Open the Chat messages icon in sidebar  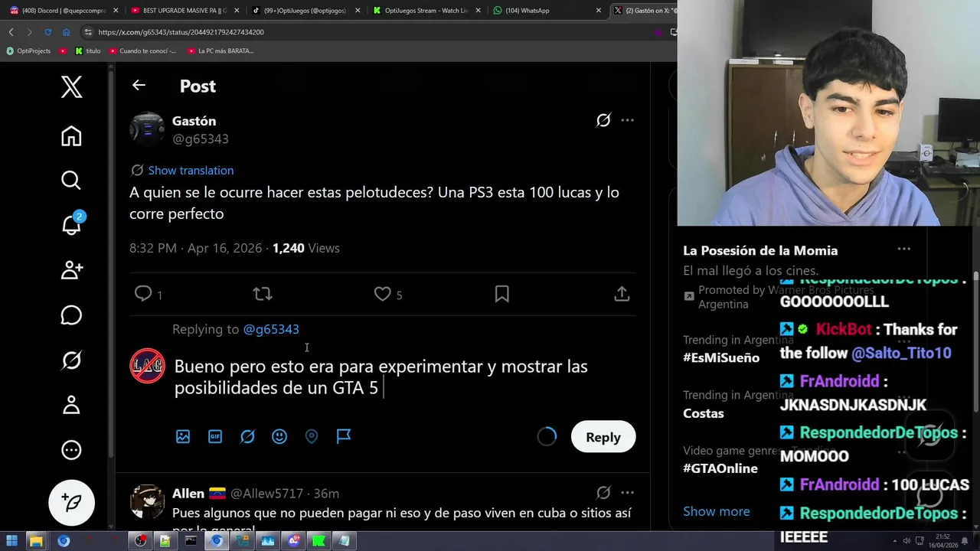[71, 315]
